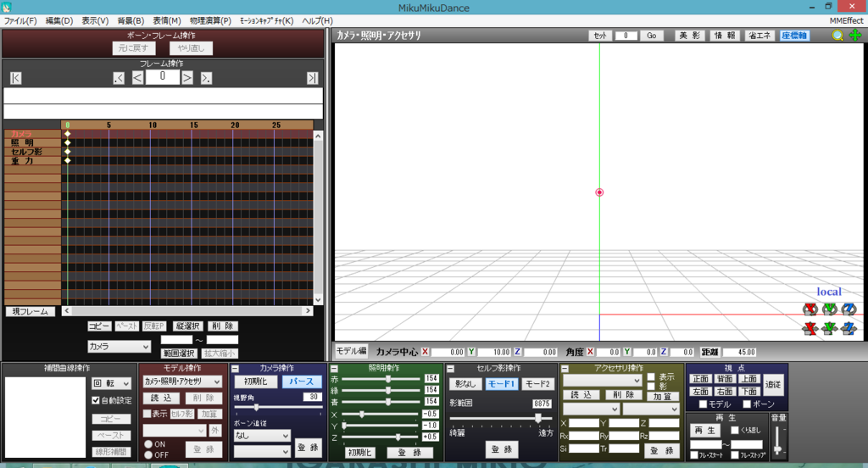This screenshot has height=468, width=868.
Task: Open the accessory selection dropdown
Action: pyautogui.click(x=603, y=381)
